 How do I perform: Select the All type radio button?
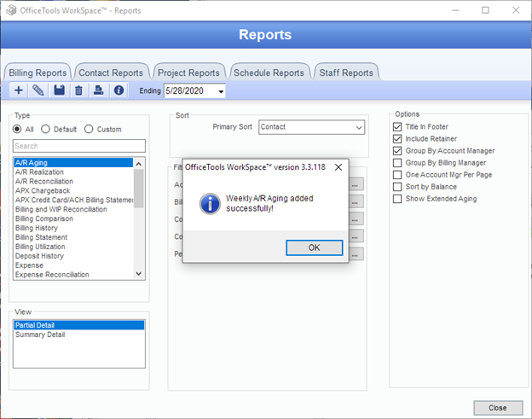pyautogui.click(x=17, y=129)
